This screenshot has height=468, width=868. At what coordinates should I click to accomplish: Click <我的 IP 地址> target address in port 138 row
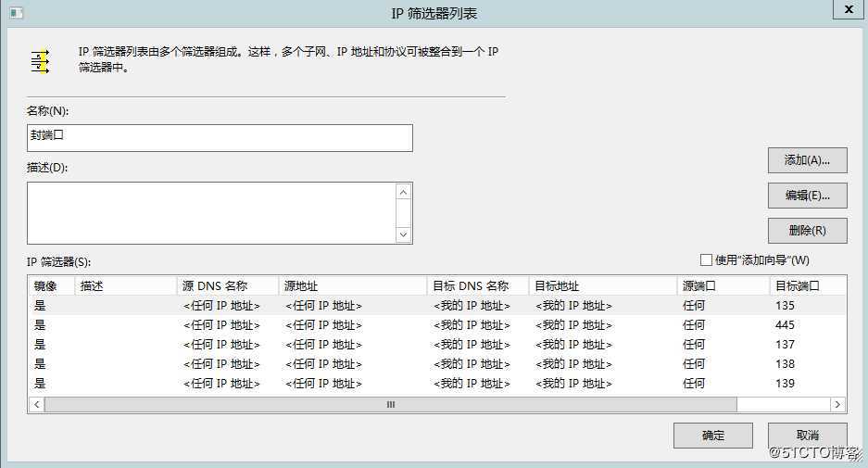pyautogui.click(x=573, y=364)
